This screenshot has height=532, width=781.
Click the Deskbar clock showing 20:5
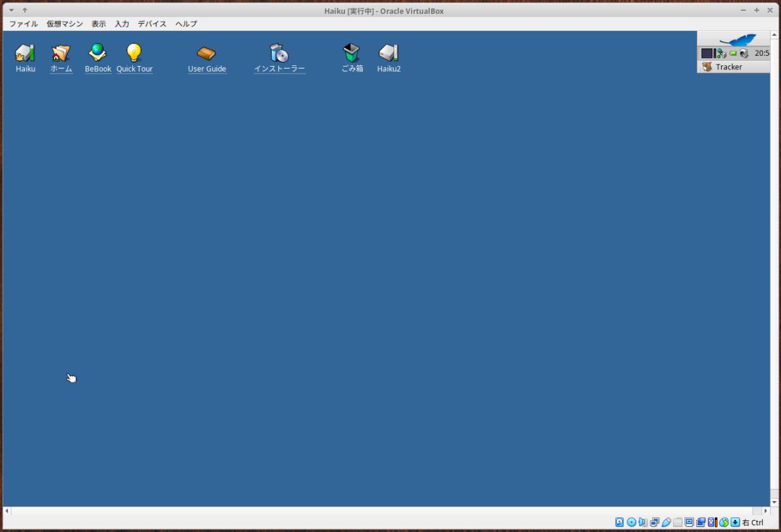(762, 53)
